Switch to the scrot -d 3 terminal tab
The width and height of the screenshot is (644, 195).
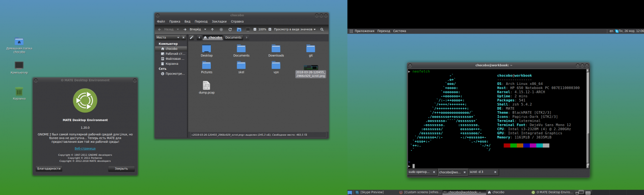[483, 172]
